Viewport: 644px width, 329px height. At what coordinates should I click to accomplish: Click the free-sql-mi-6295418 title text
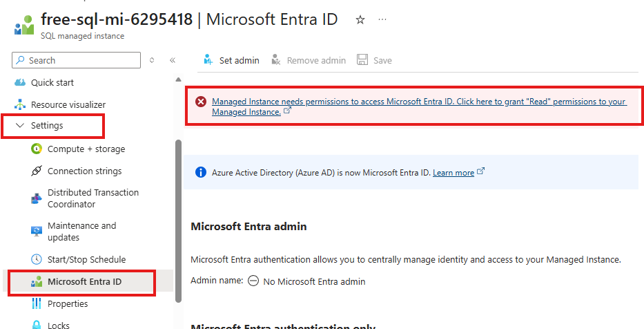[117, 19]
